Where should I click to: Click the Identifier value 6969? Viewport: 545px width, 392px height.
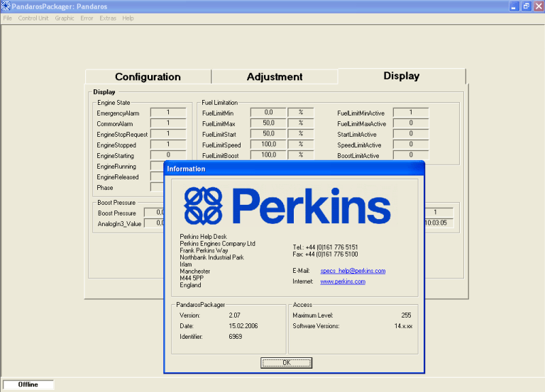click(236, 337)
